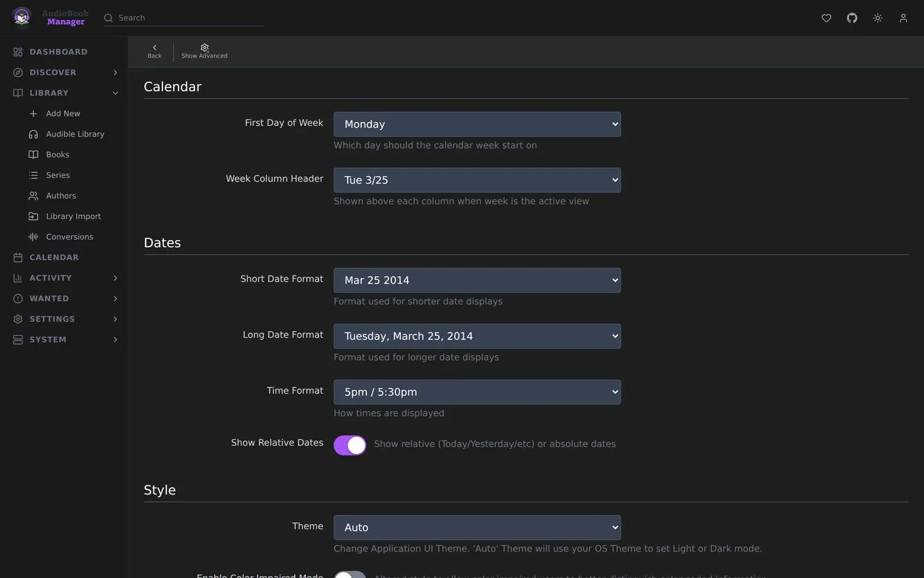
Task: Go Back using the toolbar arrow
Action: [x=155, y=51]
